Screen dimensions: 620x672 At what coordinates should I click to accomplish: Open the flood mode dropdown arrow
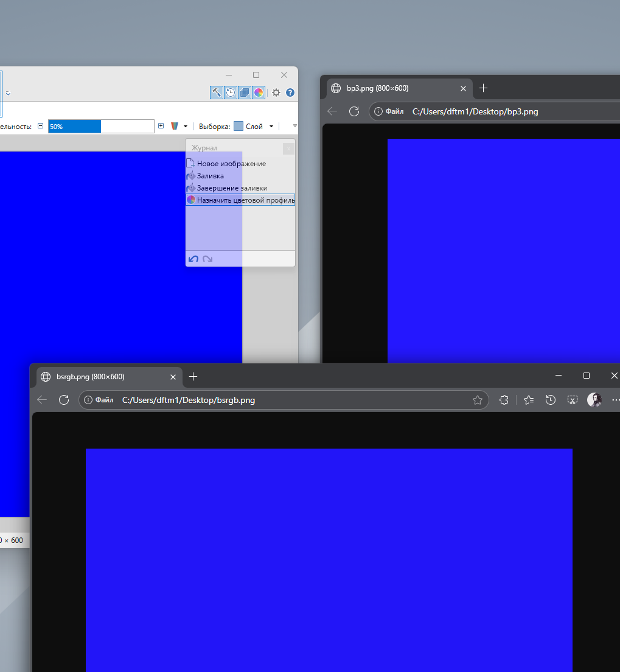[186, 127]
